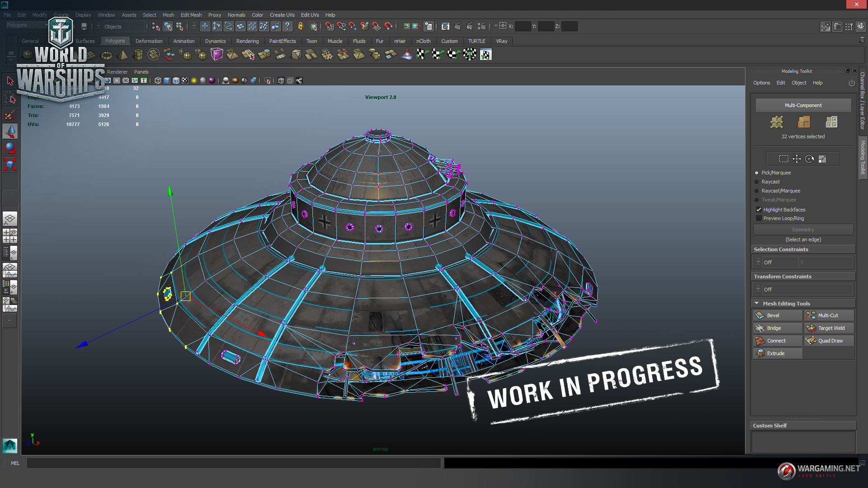868x488 pixels.
Task: Toggle wireframe display in viewport toolbar
Action: click(158, 80)
